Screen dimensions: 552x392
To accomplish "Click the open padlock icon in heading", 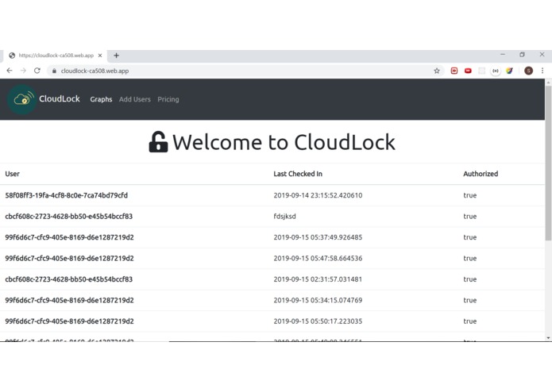I will click(158, 142).
